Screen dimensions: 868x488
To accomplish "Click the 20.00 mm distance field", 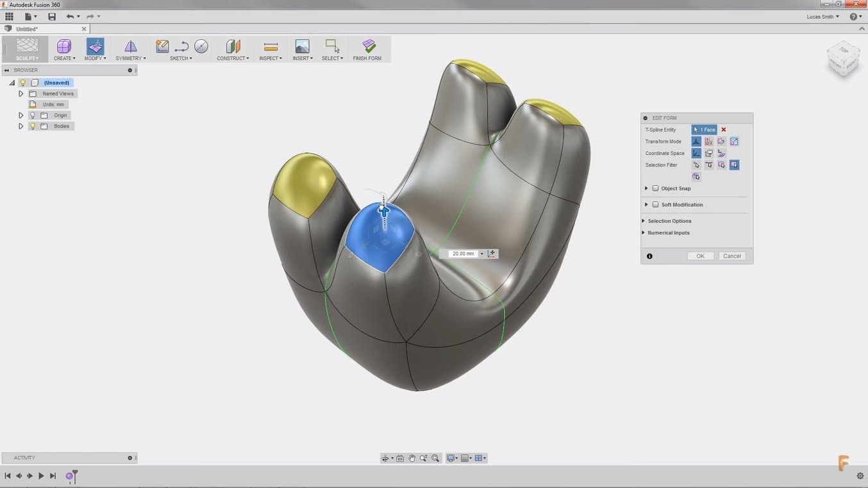I will pos(463,254).
